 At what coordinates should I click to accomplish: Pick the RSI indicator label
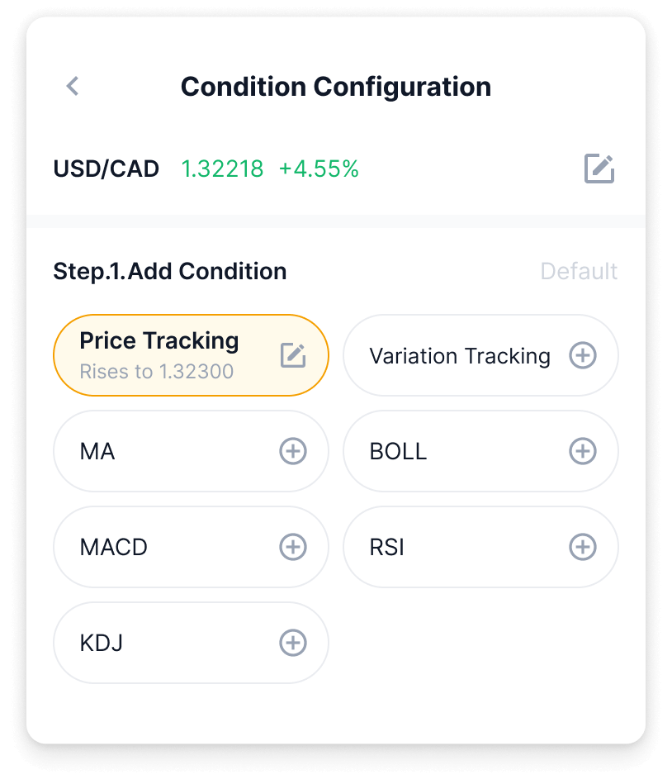pos(387,548)
